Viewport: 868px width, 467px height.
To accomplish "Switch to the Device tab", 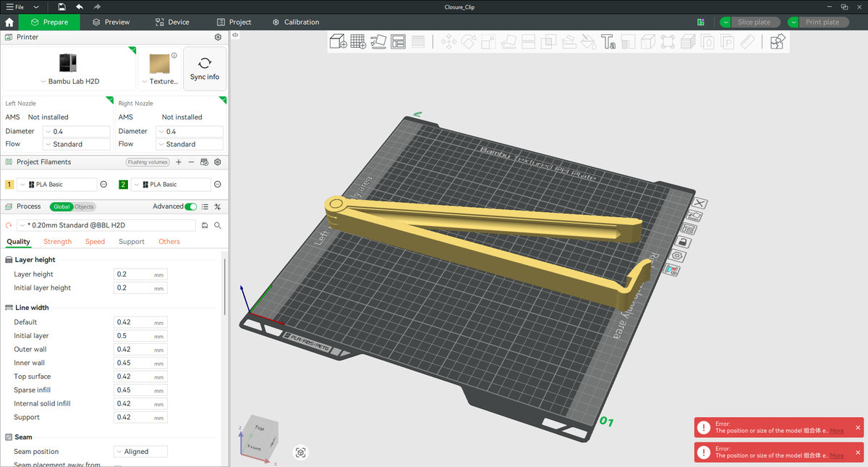I will [172, 22].
